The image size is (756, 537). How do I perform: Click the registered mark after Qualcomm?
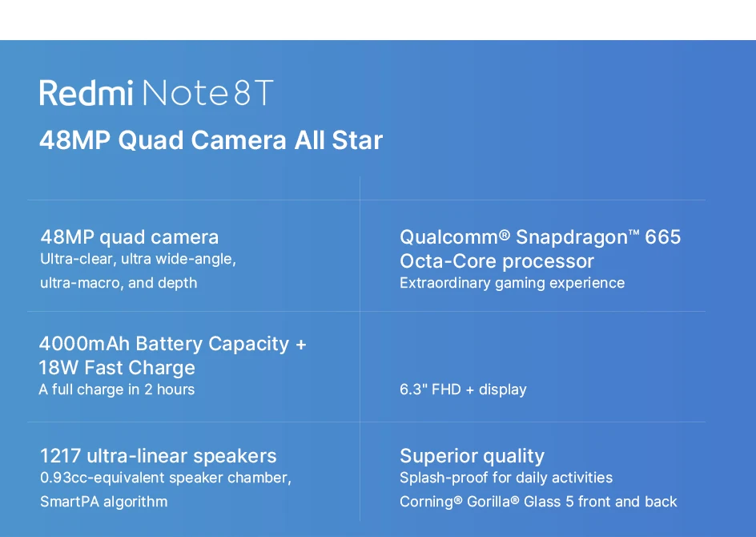[x=505, y=235]
